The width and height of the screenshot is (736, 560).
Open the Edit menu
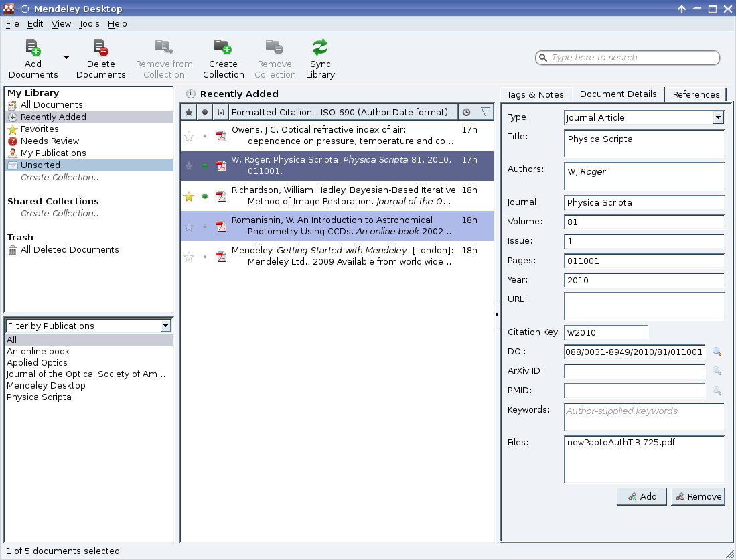click(35, 24)
